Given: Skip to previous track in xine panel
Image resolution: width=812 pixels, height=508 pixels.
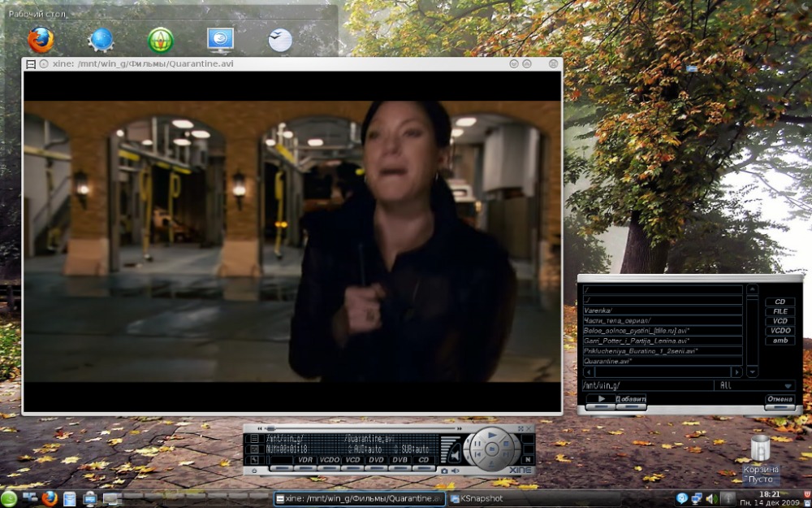Looking at the screenshot, I should click(x=477, y=454).
